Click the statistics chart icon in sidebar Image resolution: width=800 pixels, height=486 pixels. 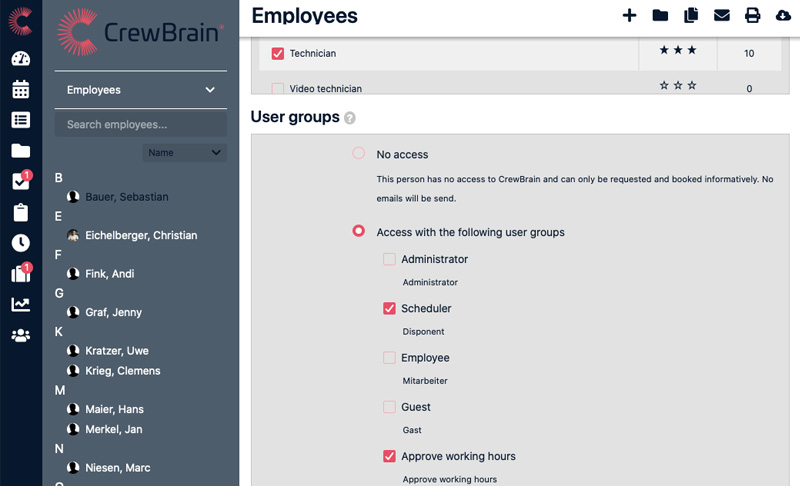coord(21,305)
